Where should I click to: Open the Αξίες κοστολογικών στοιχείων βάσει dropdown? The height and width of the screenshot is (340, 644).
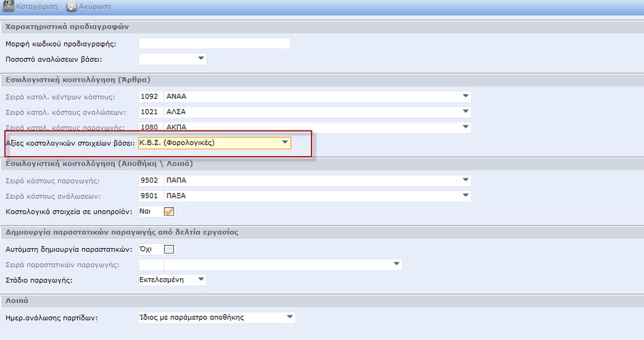point(285,142)
